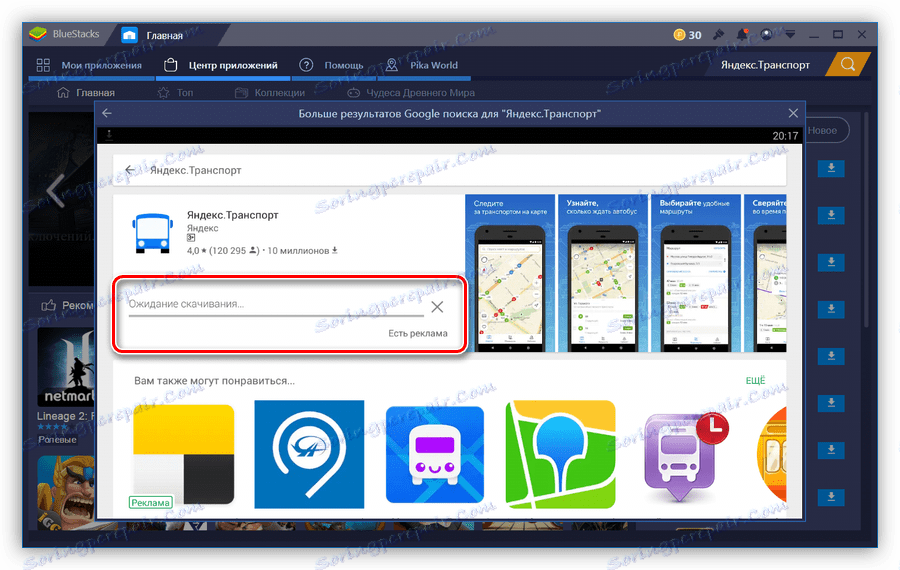900x570 pixels.
Task: Click the Яндекс.Транспорт app title
Action: pyautogui.click(x=232, y=215)
